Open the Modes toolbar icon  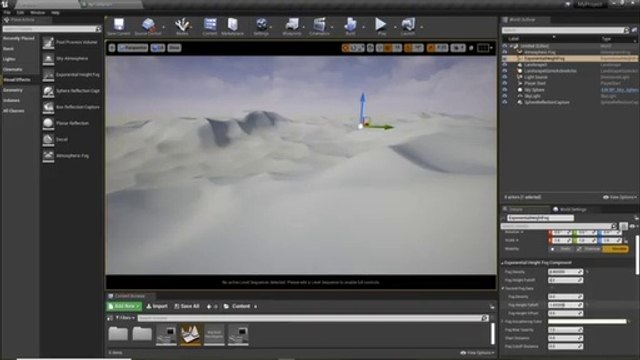[182, 25]
